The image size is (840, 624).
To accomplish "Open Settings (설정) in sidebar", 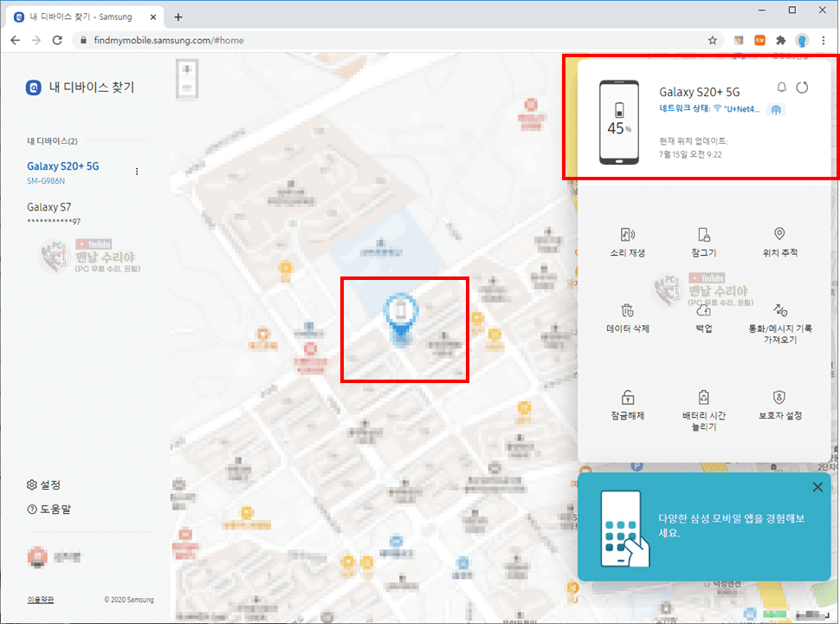I will (43, 485).
